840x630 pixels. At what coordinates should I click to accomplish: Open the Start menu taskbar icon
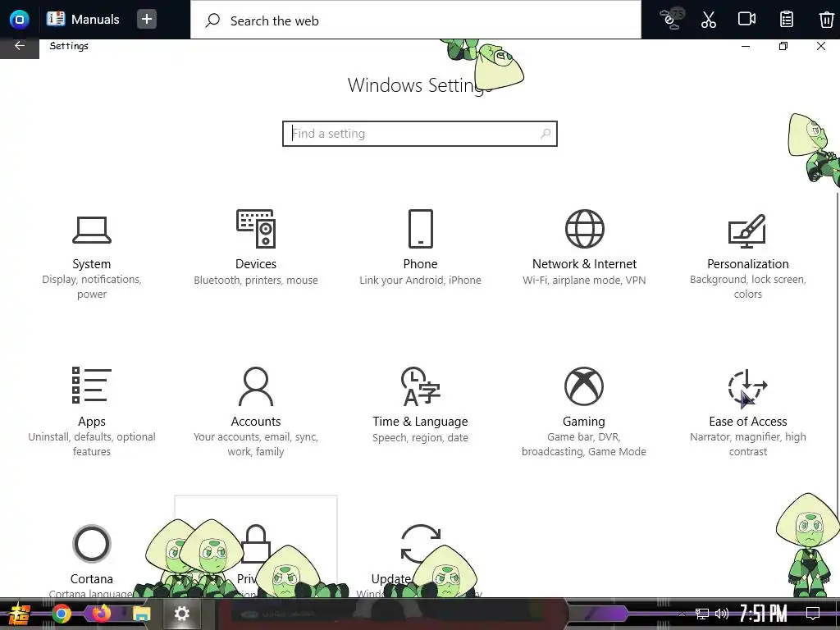[x=20, y=614]
